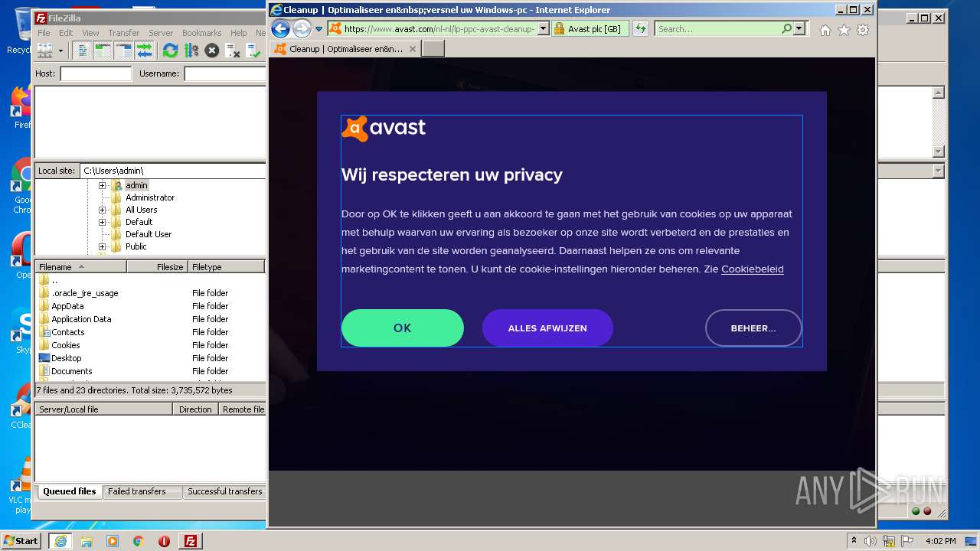Toggle remote directory tree in FileZilla toolbar

pos(123,51)
